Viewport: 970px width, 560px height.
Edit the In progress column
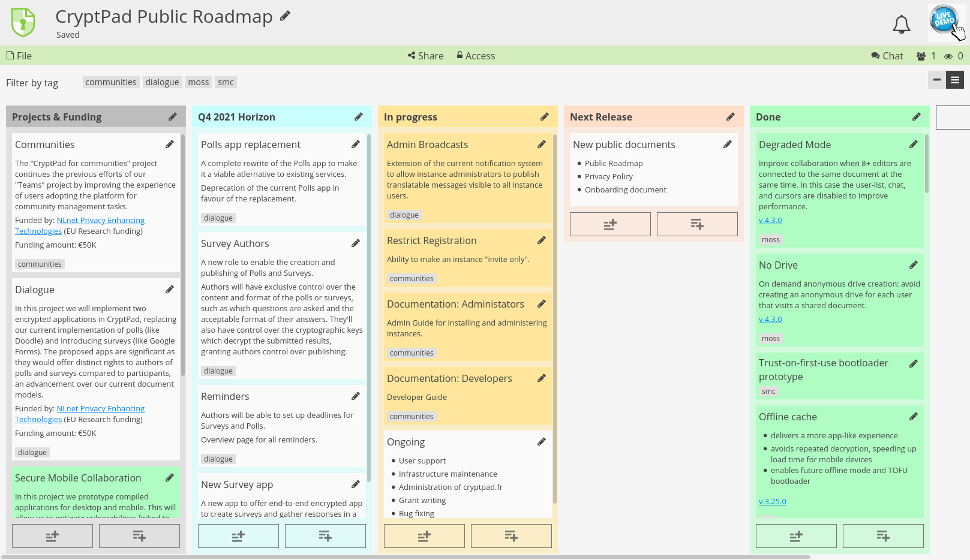(545, 117)
